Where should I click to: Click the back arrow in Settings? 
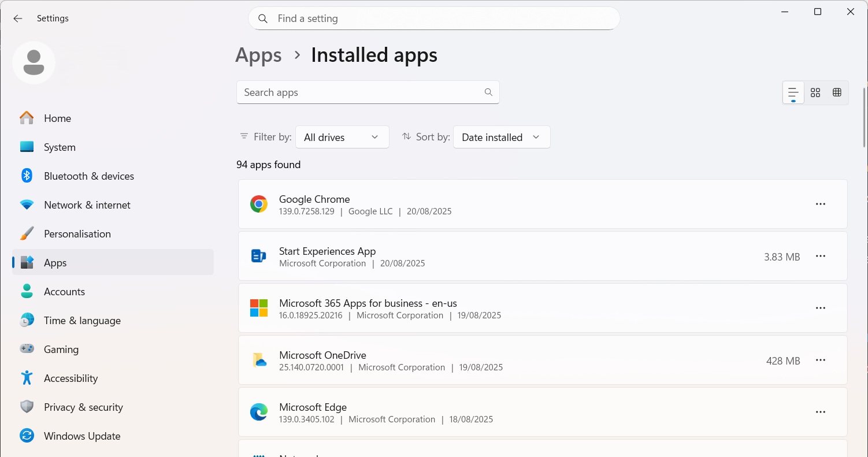pyautogui.click(x=18, y=18)
